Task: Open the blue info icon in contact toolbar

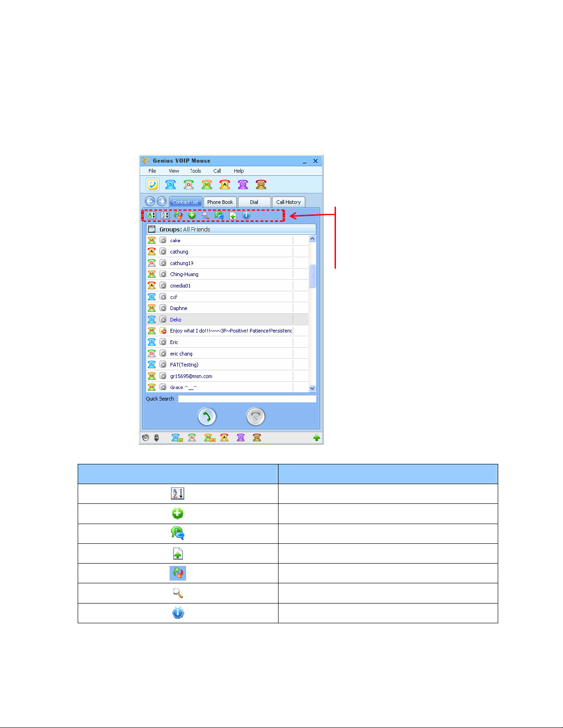Action: click(x=246, y=215)
